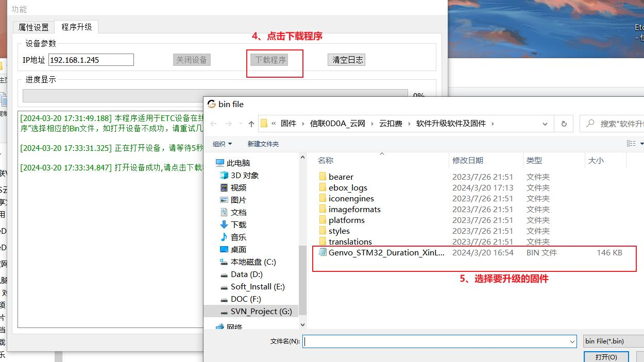Refresh the folder view
Viewport: 644px width, 362px height.
click(564, 124)
